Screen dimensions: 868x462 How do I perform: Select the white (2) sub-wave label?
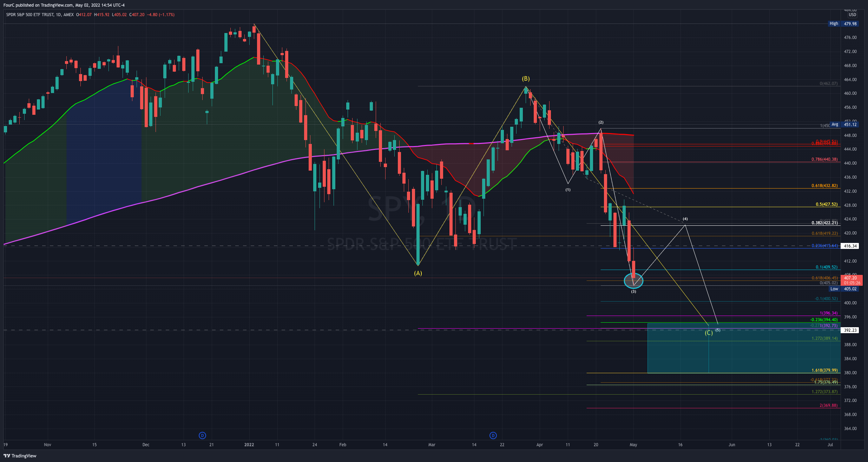pos(601,122)
